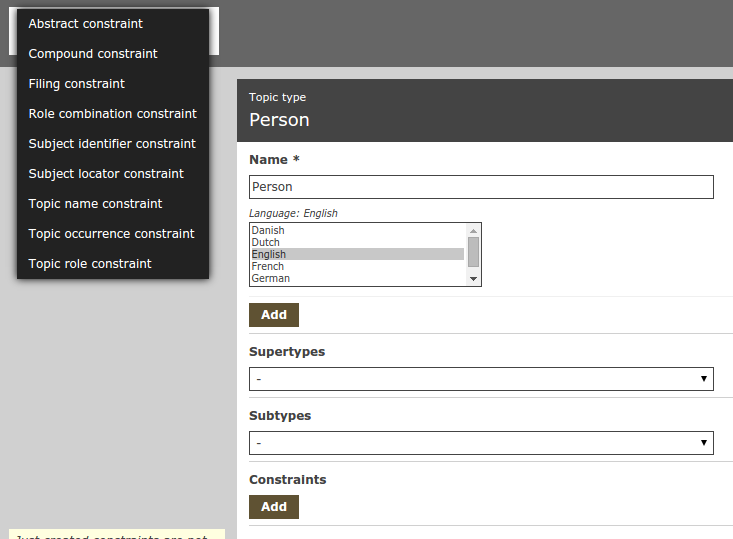Select Abstract constraint from the menu
733x539 pixels.
[86, 24]
